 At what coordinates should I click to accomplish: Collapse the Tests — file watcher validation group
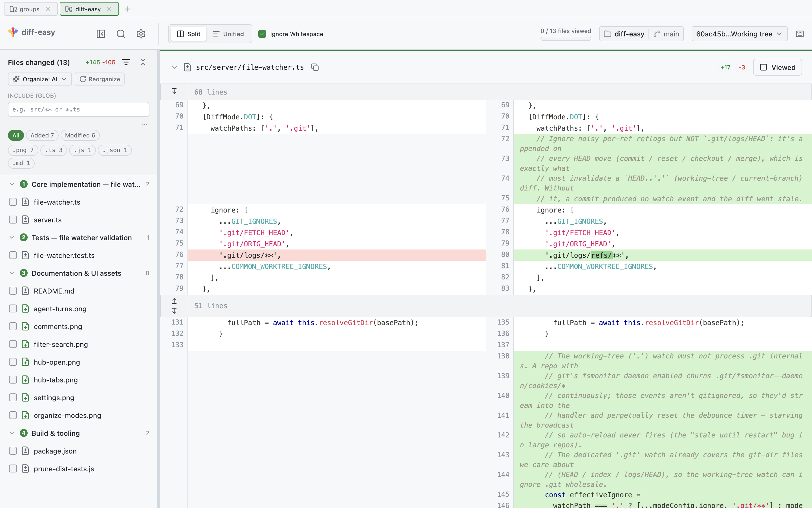[12, 238]
